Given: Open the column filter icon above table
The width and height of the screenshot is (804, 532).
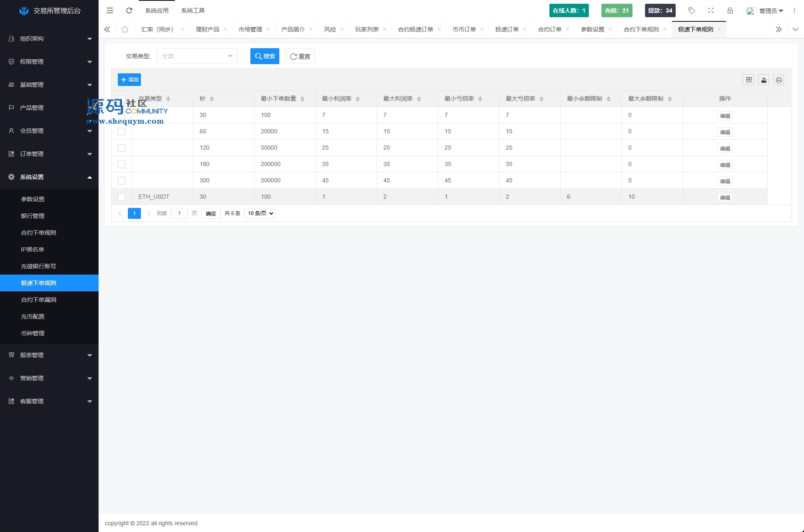Looking at the screenshot, I should tap(749, 80).
